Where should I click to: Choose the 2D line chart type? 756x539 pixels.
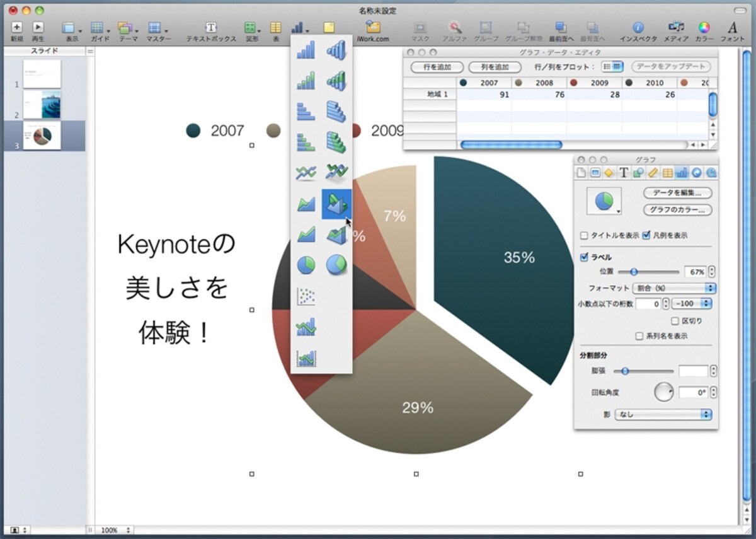(306, 172)
